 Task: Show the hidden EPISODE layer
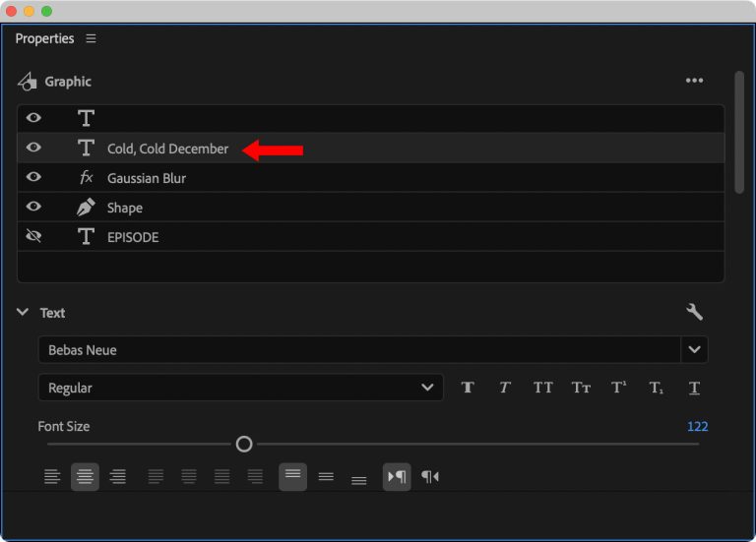33,237
